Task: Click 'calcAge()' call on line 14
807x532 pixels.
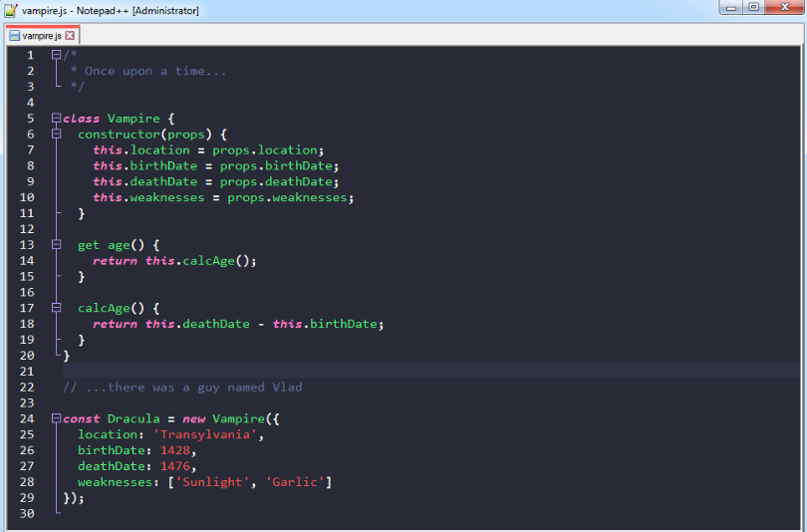Action: (216, 261)
